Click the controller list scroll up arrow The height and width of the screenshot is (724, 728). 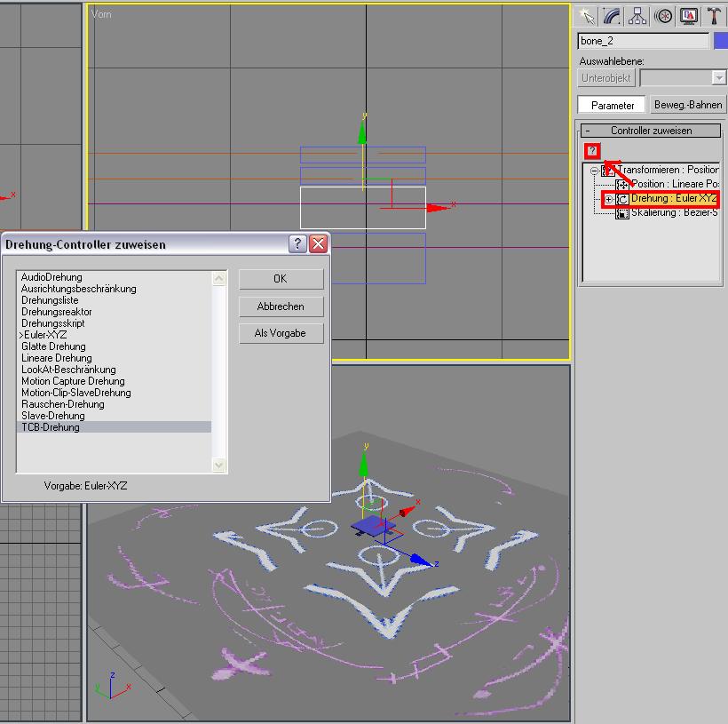click(x=219, y=279)
